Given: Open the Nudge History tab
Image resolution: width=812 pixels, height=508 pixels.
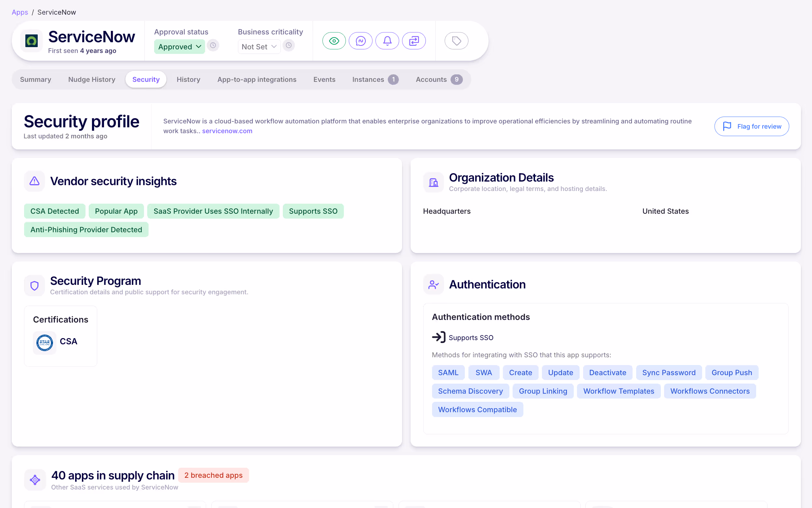Looking at the screenshot, I should click(92, 80).
